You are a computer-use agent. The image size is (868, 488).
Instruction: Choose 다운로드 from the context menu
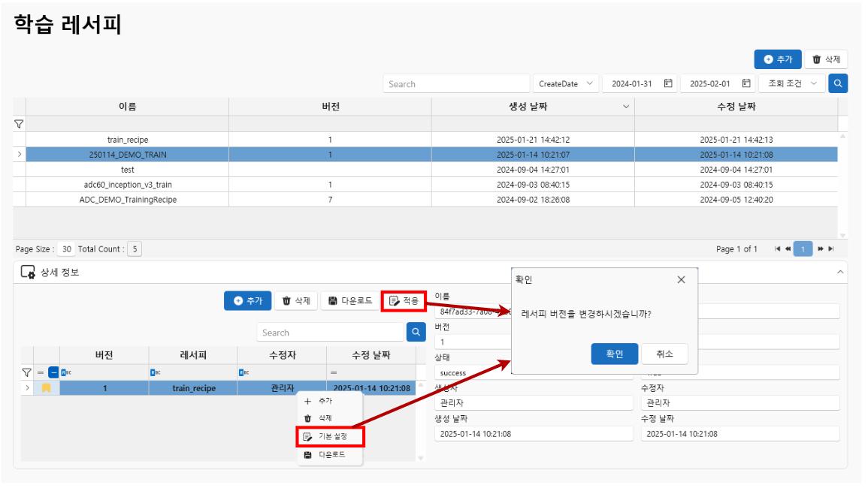tap(331, 455)
